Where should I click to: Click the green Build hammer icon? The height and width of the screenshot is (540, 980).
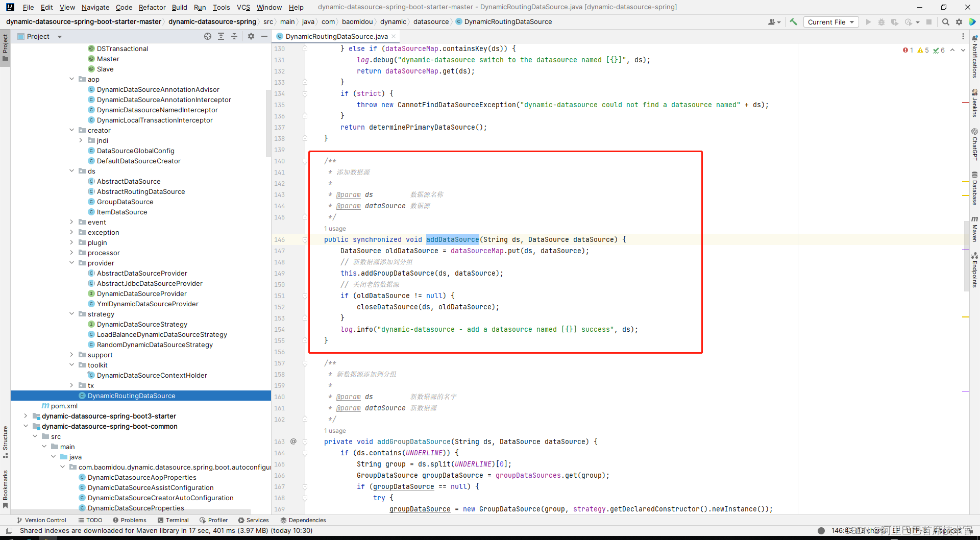[794, 22]
